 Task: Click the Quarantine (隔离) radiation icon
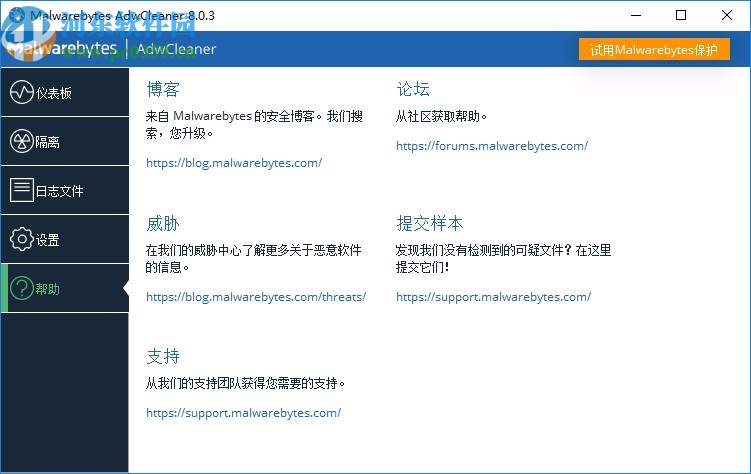pyautogui.click(x=22, y=141)
